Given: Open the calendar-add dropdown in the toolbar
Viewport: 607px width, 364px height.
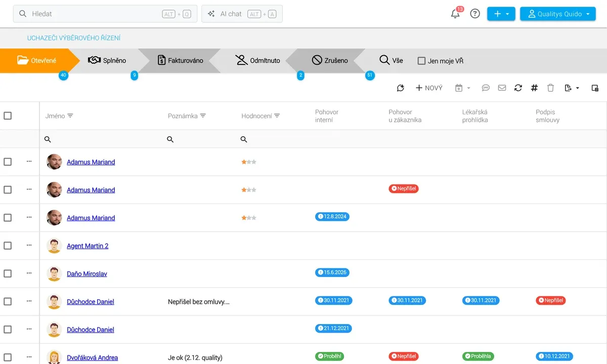Looking at the screenshot, I should tap(462, 88).
